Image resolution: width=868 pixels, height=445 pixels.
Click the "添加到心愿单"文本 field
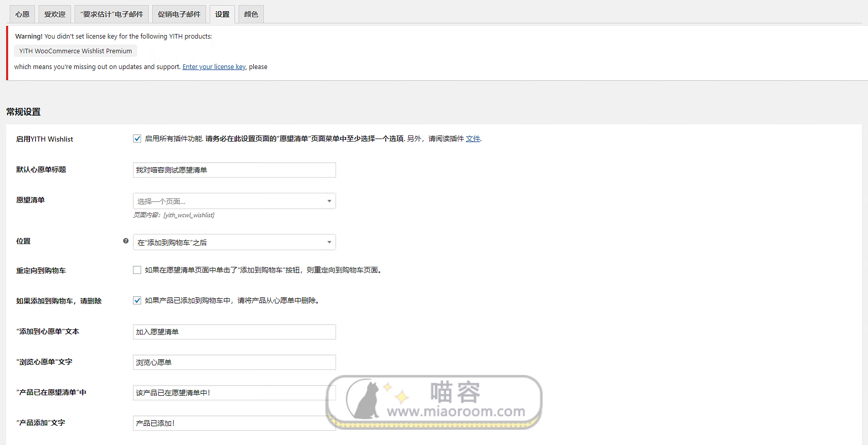pyautogui.click(x=235, y=332)
